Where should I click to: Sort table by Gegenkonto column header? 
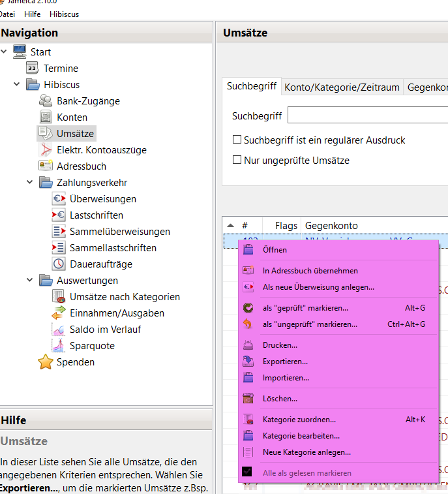tap(331, 226)
